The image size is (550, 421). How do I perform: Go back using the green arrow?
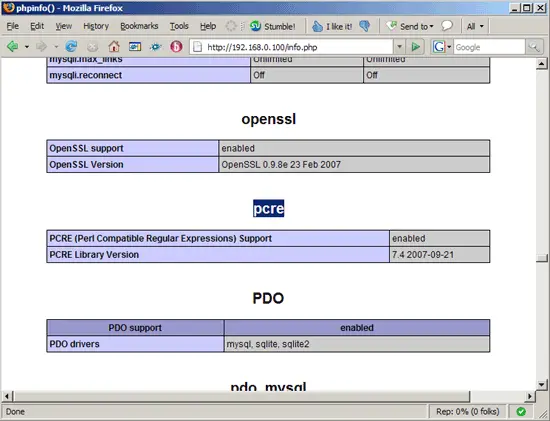[x=13, y=46]
